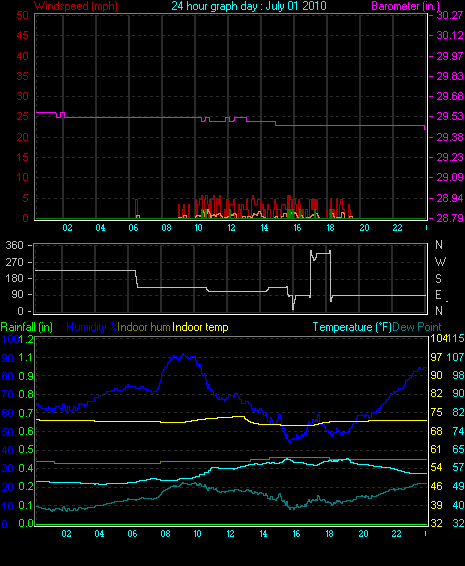This screenshot has width=465, height=566.
Task: Click the 'W' compass label
Action: click(440, 261)
